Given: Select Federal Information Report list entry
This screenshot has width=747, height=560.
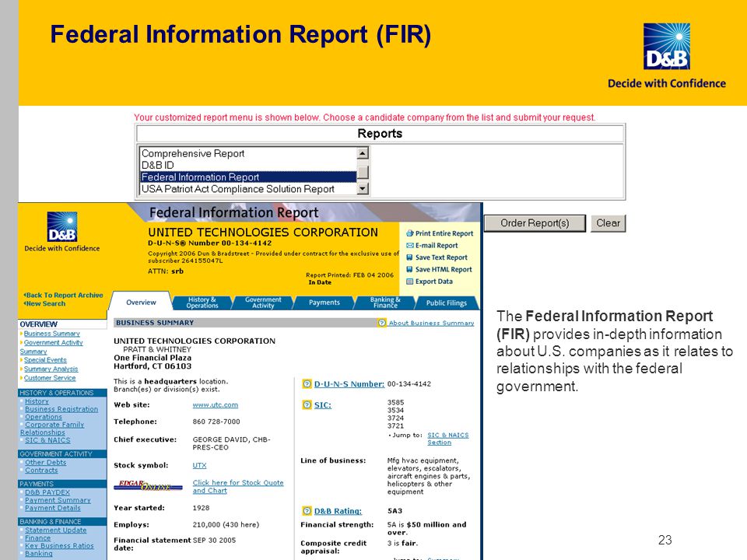Looking at the screenshot, I should click(x=248, y=177).
